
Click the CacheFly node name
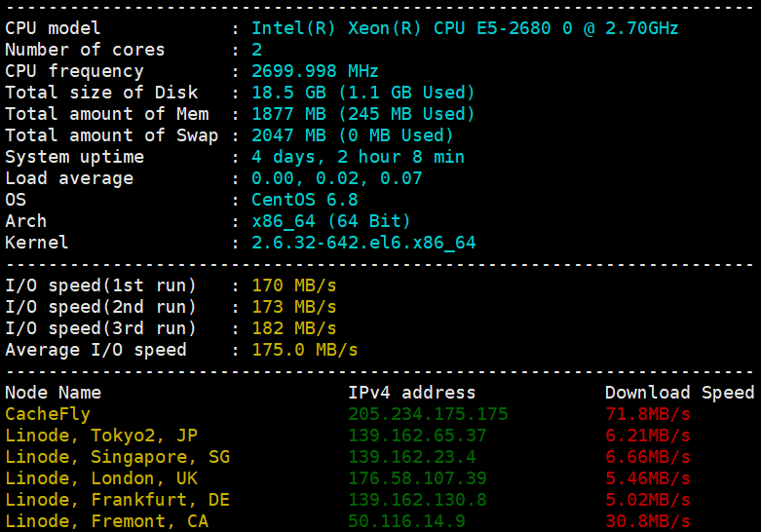48,414
